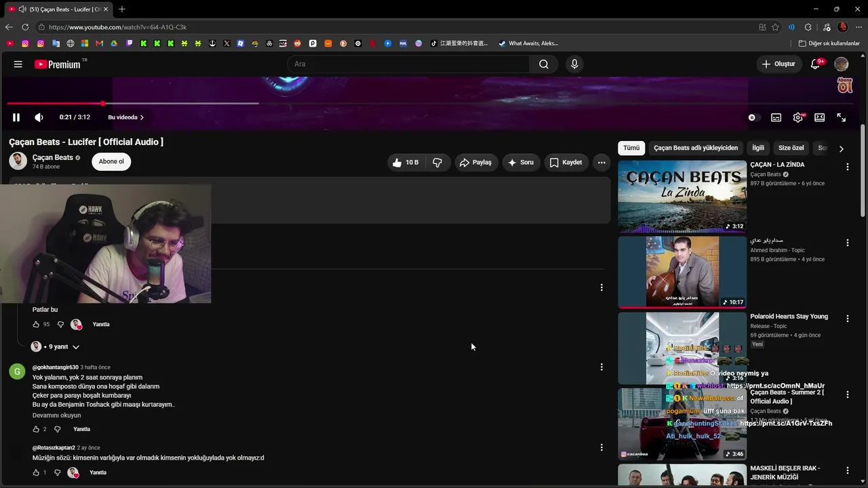Image resolution: width=868 pixels, height=488 pixels.
Task: Like the @Rotasızkaptan2 comment
Action: pyautogui.click(x=36, y=472)
